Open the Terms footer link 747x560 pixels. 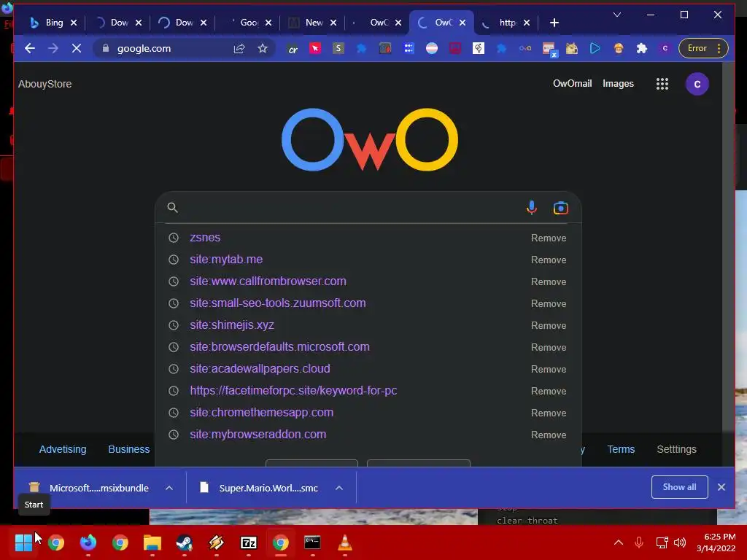[621, 449]
